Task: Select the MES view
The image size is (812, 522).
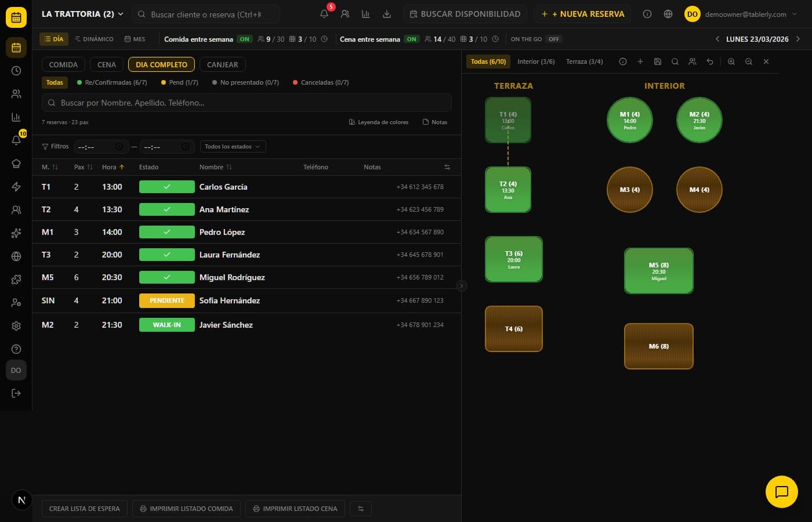Action: [x=135, y=39]
